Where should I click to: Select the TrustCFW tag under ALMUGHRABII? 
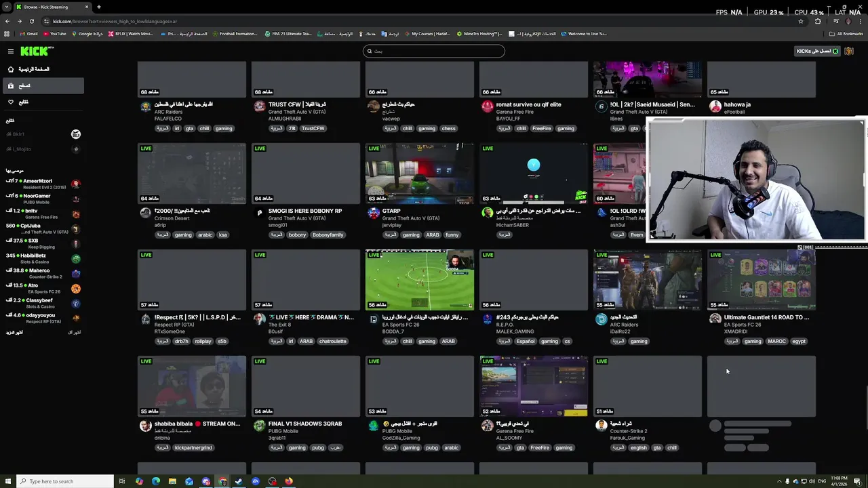(313, 128)
